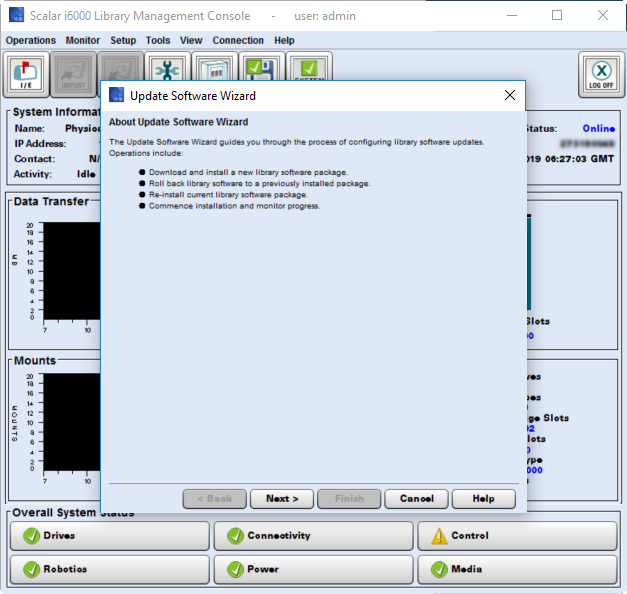Cancel the Update Software Wizard
This screenshot has height=594, width=627.
[x=416, y=499]
